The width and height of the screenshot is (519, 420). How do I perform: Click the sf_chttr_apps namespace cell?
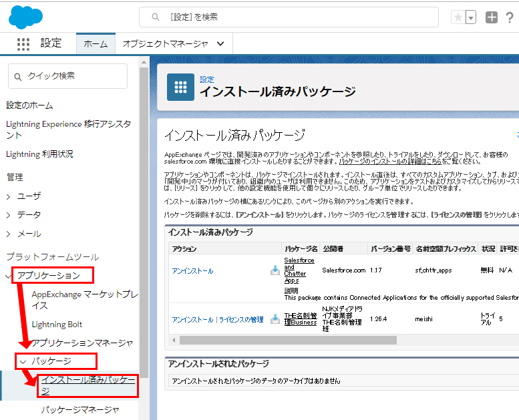point(434,270)
